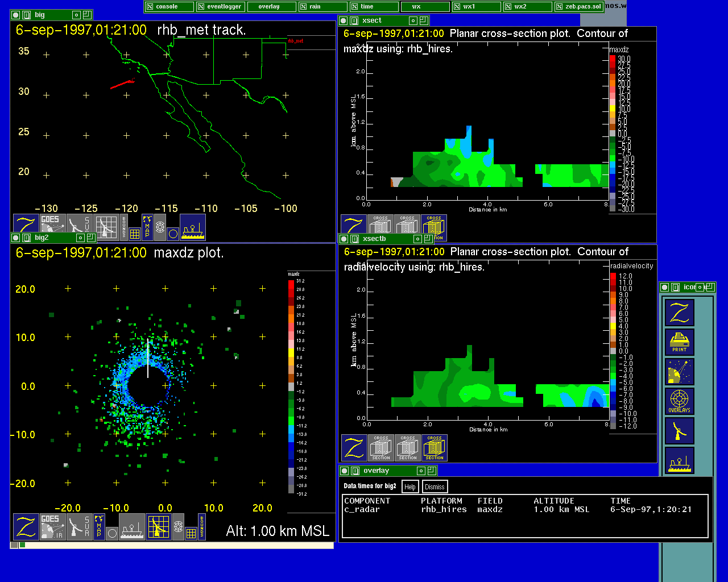Open the window menu of xsect titlebar

pyautogui.click(x=353, y=20)
